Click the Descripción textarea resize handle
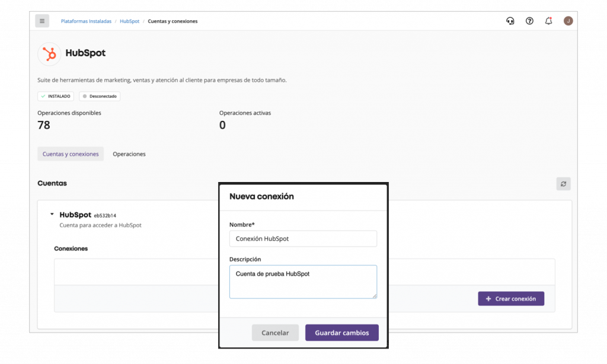This screenshot has width=607, height=364. click(374, 296)
